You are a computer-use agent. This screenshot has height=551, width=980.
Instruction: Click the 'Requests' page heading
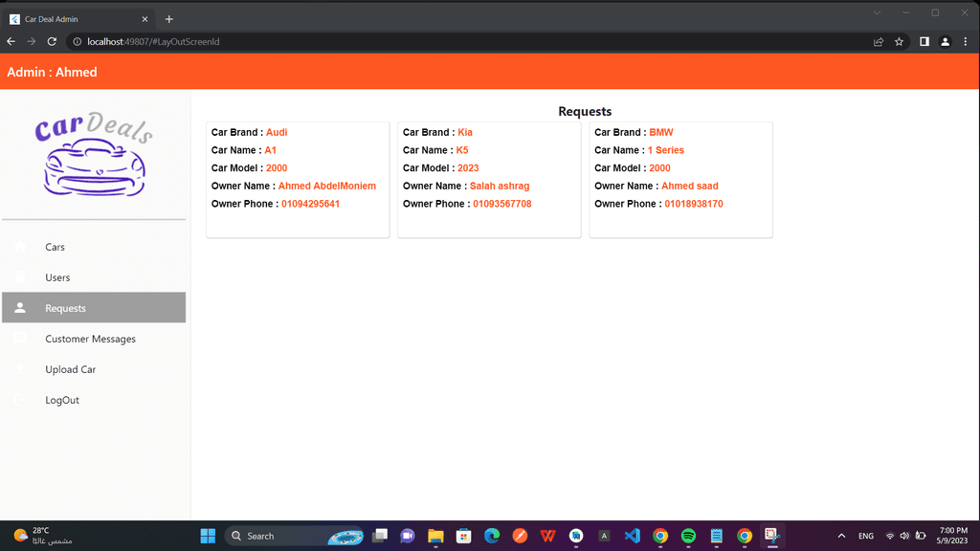click(x=585, y=111)
